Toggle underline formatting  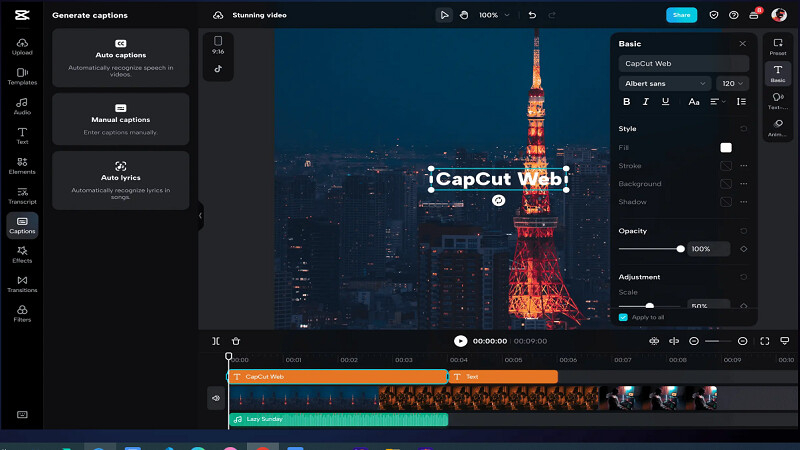[665, 102]
